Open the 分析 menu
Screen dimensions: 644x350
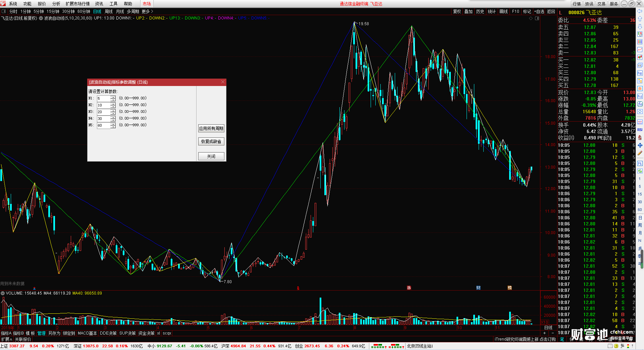tap(56, 4)
